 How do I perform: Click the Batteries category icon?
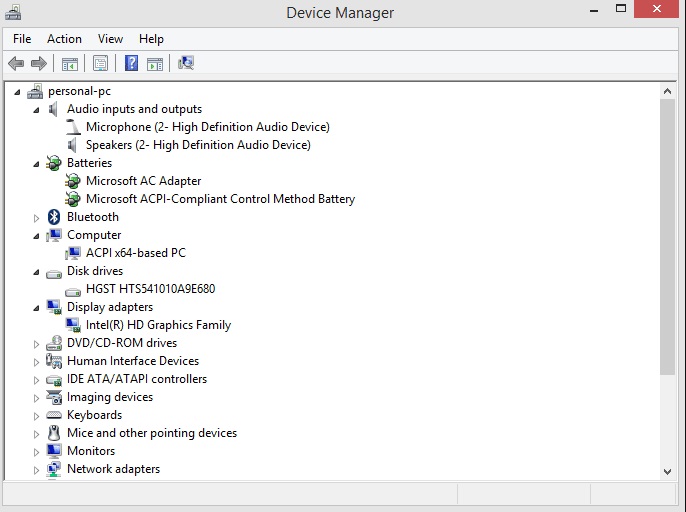(54, 163)
